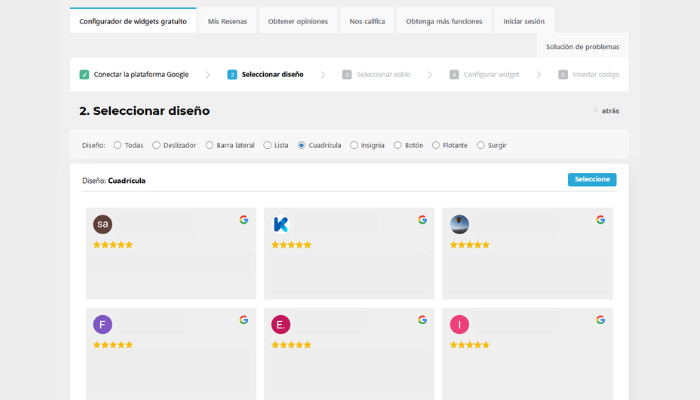700x400 pixels.
Task: Select the "Deslizador" design option
Action: tap(156, 145)
